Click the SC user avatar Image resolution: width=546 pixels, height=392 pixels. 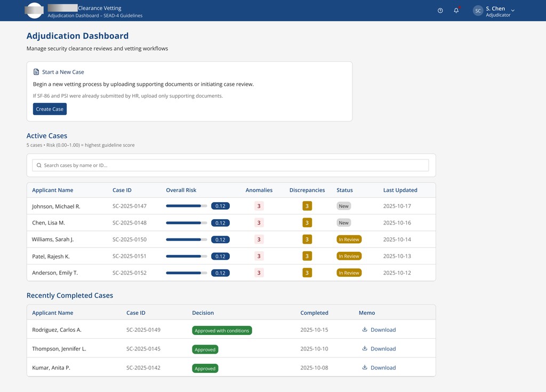pos(478,11)
